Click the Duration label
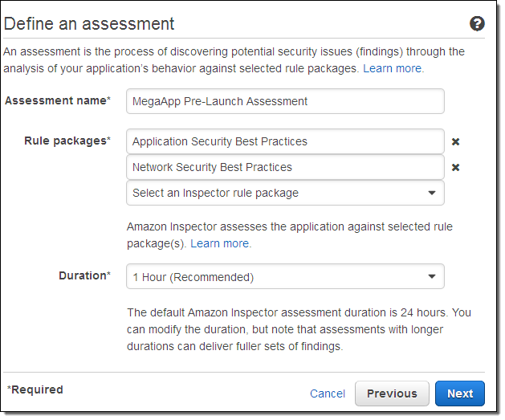This screenshot has height=420, width=505. (x=84, y=275)
